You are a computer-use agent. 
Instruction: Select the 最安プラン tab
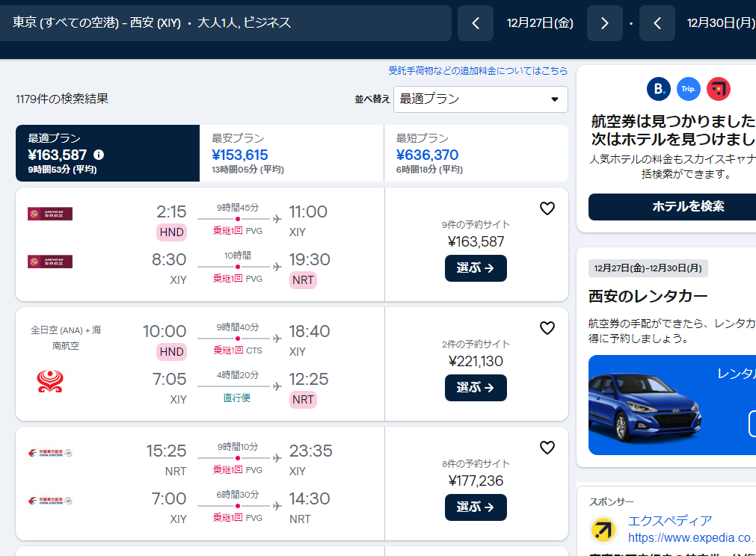[292, 153]
